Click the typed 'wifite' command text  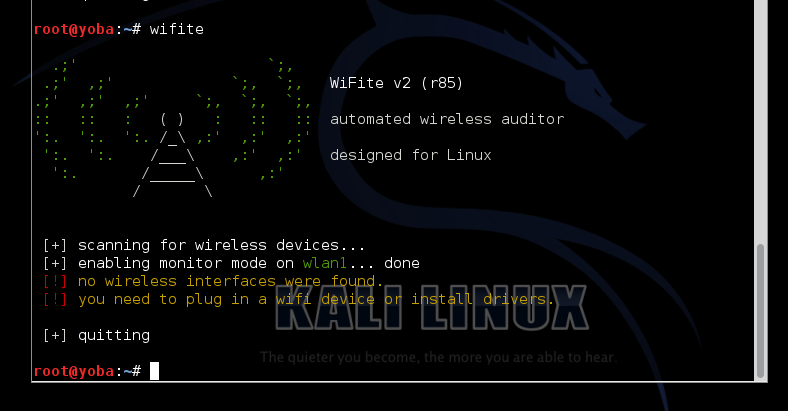coord(176,29)
